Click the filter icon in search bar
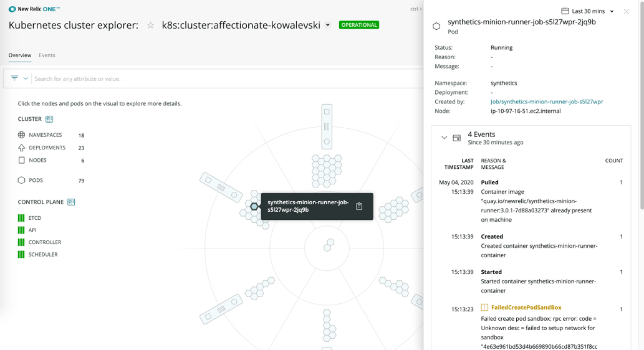The height and width of the screenshot is (350, 644). (x=14, y=78)
